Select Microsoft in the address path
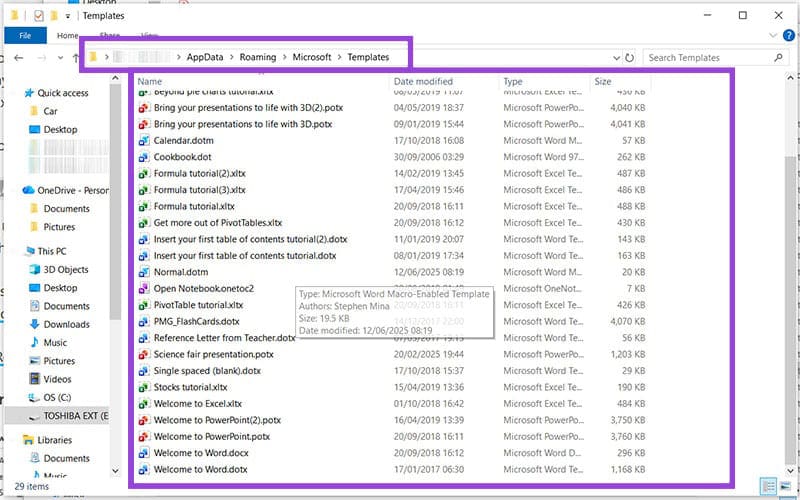This screenshot has height=500, width=800. [x=312, y=57]
